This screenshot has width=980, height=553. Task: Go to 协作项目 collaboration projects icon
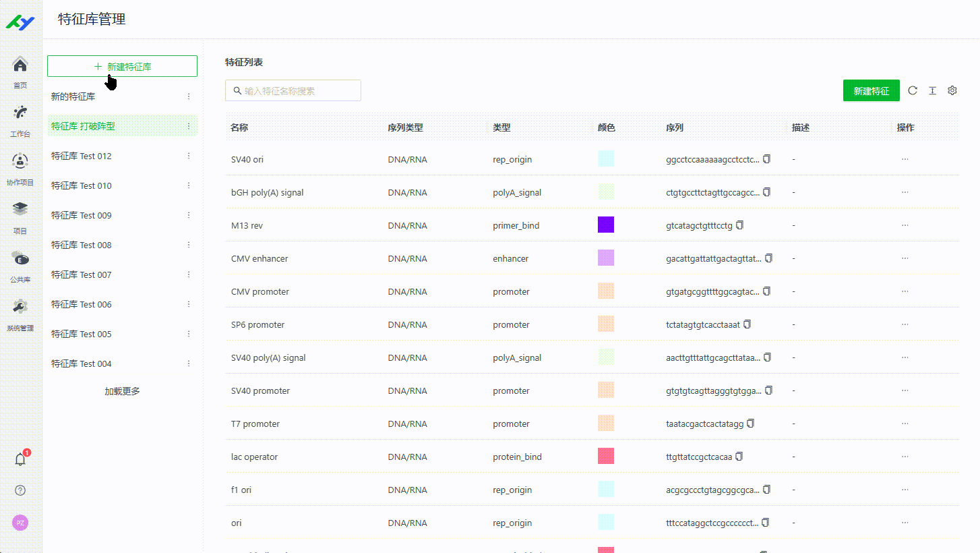[x=20, y=161]
